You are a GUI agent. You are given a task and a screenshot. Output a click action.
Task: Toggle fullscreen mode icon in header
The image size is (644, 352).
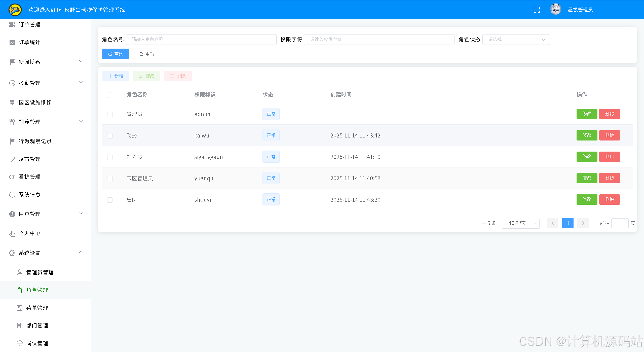click(x=537, y=10)
